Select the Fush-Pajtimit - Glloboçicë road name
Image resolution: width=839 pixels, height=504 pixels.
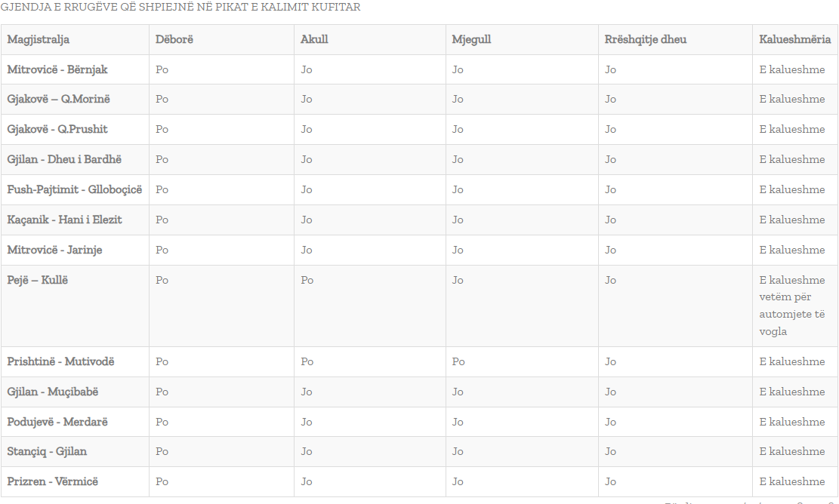tap(75, 189)
